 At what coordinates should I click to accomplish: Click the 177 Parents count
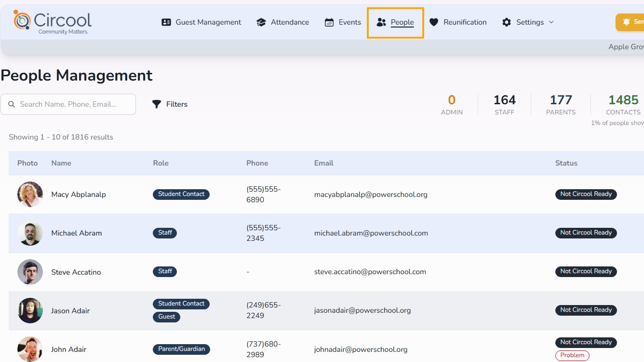pos(561,105)
